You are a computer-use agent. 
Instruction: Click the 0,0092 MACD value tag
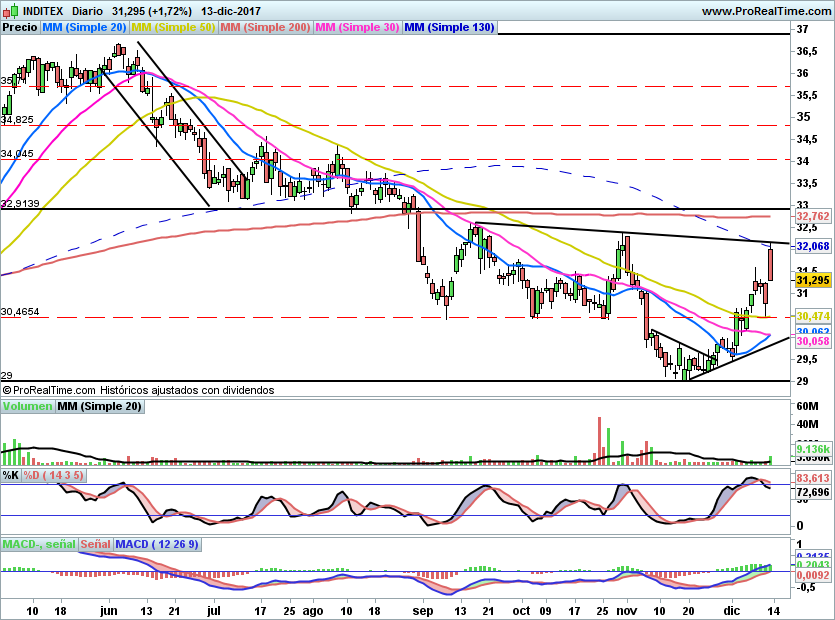click(x=813, y=575)
